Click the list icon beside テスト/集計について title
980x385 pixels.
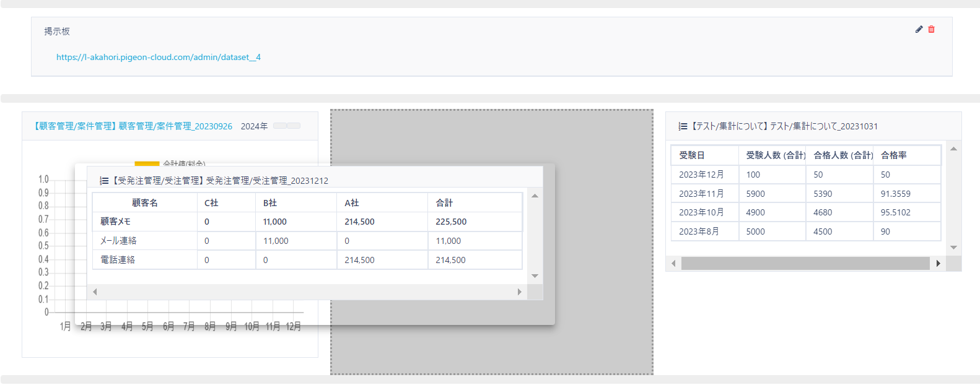683,126
